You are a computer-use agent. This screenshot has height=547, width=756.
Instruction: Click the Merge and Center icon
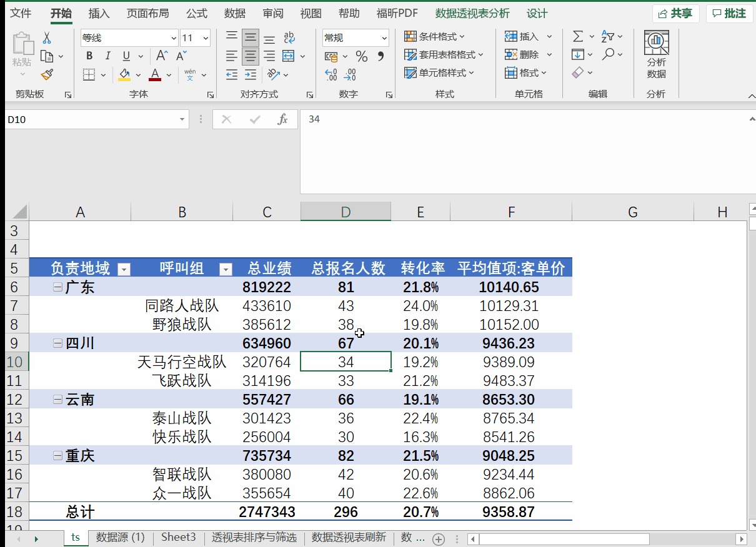click(289, 56)
